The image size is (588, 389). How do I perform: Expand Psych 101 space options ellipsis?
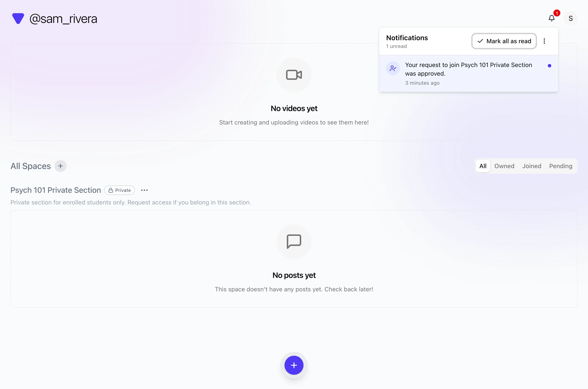tap(144, 190)
